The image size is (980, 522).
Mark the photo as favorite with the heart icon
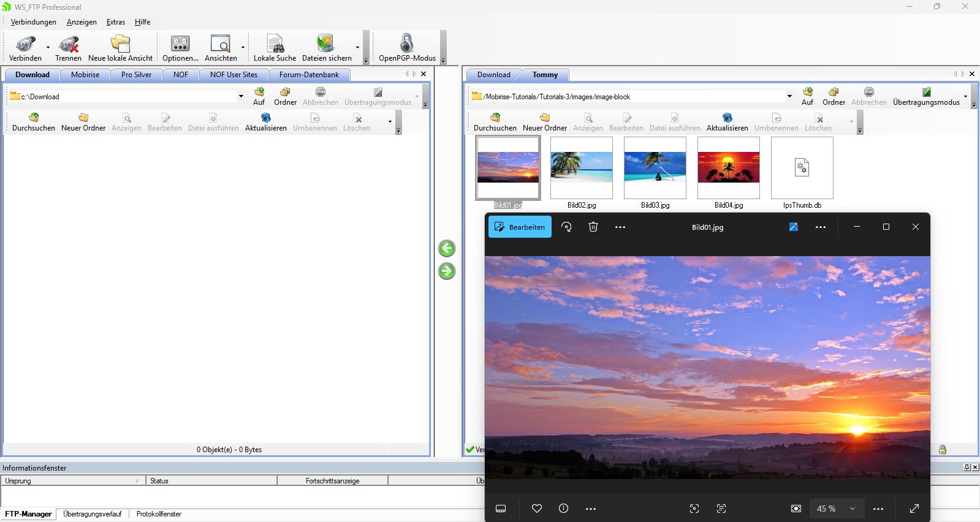point(537,509)
